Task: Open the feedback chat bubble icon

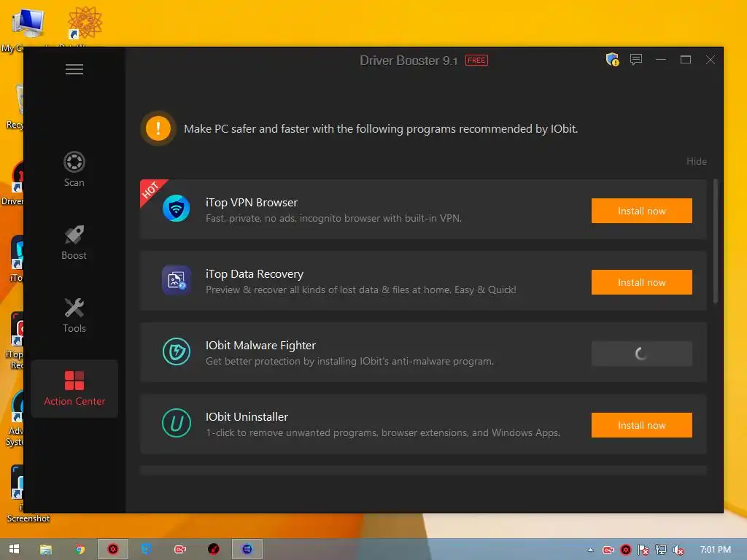Action: tap(636, 60)
